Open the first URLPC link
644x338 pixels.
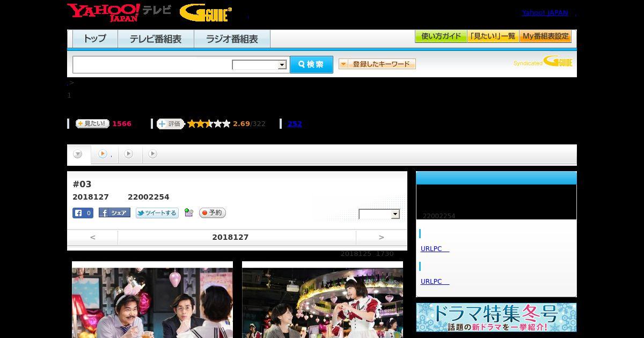[435, 249]
